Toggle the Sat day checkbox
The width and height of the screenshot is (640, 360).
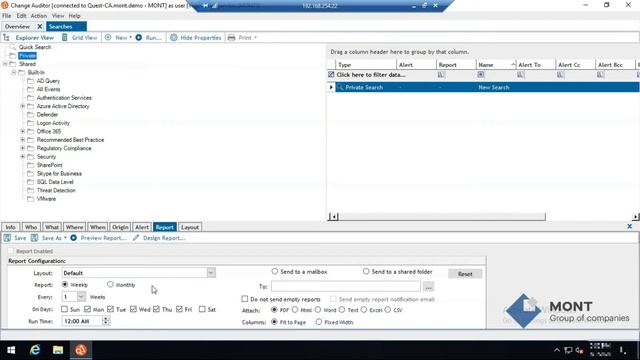(202, 309)
